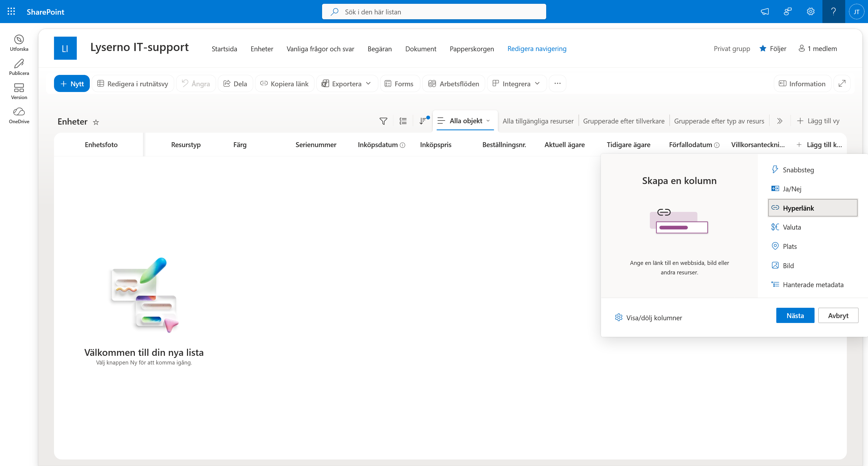Switch to Grupperade efter tillverkare view
This screenshot has height=466, width=868.
[624, 121]
